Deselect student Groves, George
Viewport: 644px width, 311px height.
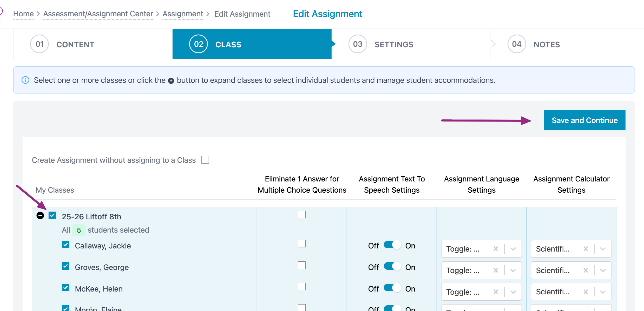tap(65, 266)
